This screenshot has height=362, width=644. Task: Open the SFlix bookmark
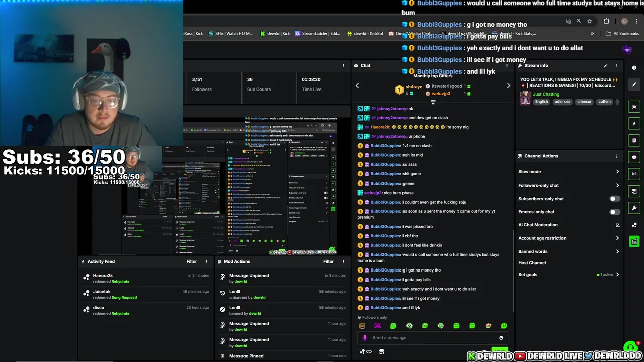(230, 34)
